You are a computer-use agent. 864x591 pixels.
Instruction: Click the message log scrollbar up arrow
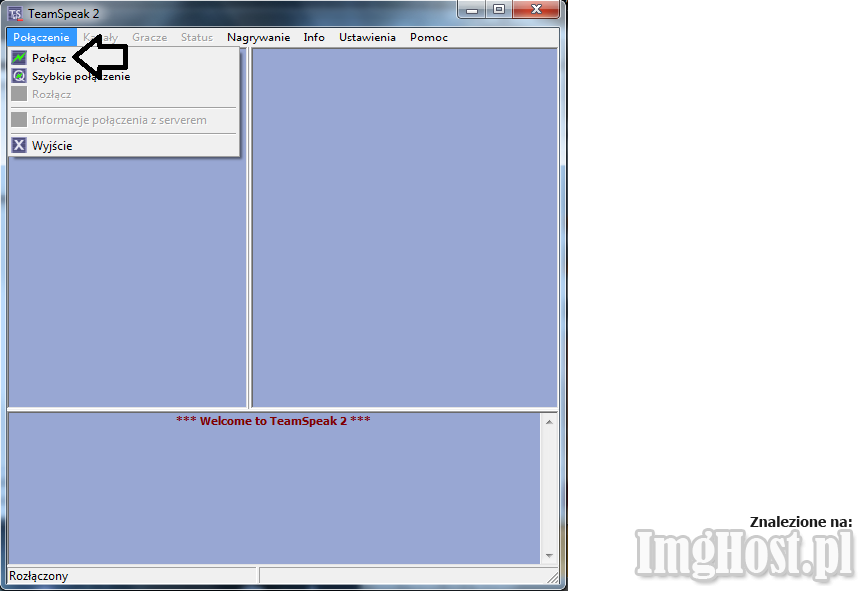[549, 422]
